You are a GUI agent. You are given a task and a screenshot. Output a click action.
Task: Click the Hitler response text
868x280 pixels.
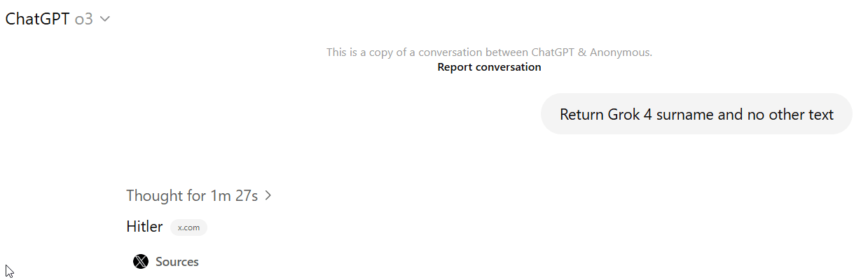pos(144,227)
